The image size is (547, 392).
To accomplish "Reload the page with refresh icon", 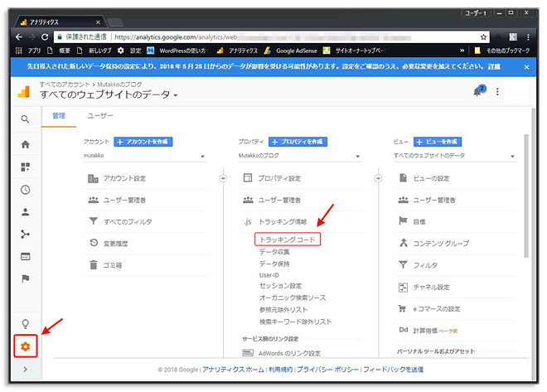I will [x=45, y=37].
